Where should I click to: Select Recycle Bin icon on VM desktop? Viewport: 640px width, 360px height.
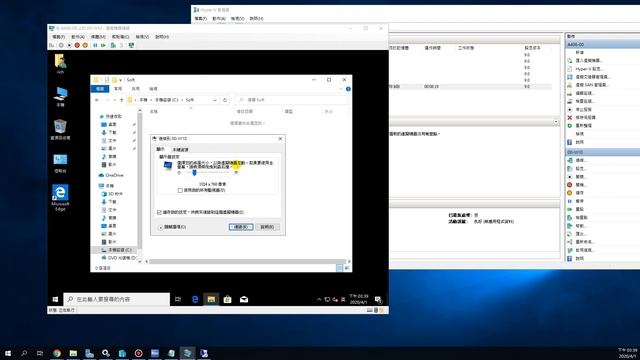pyautogui.click(x=60, y=129)
